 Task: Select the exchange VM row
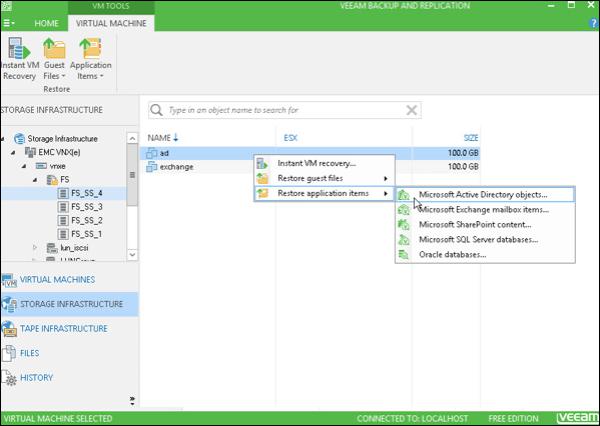(x=310, y=166)
